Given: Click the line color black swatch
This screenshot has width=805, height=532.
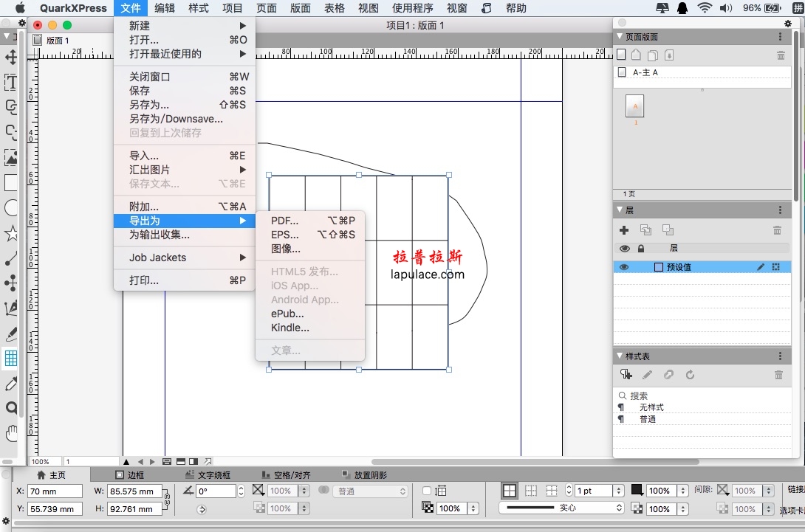Looking at the screenshot, I should (x=637, y=490).
